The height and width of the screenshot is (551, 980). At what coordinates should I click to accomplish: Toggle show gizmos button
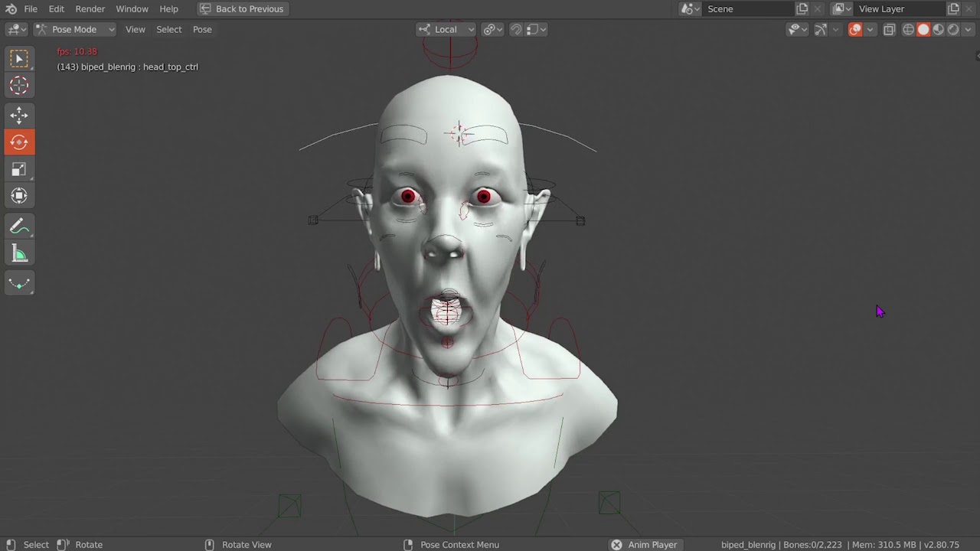click(820, 29)
